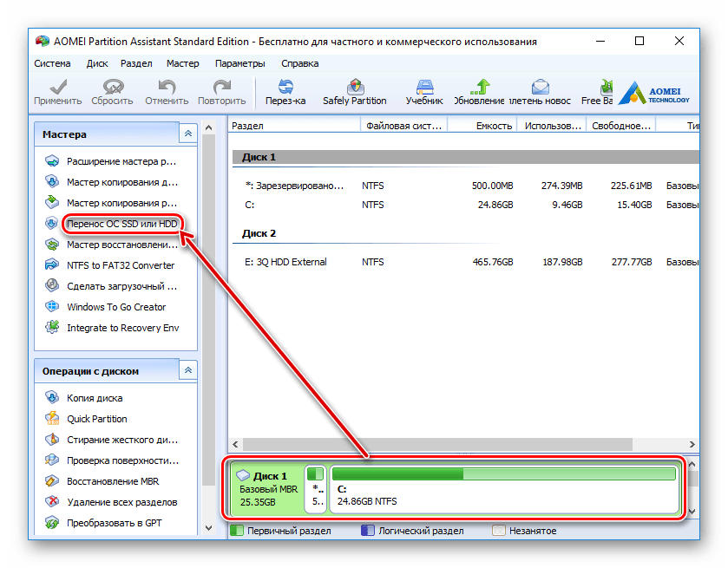This screenshot has height=568, width=728.
Task: Click the Диск 1 group header
Action: click(466, 157)
